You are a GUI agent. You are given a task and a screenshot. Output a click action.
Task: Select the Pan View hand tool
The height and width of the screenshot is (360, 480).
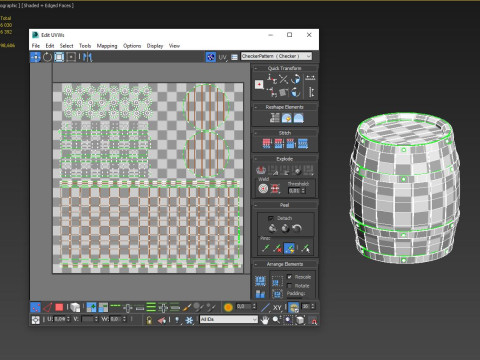265,320
